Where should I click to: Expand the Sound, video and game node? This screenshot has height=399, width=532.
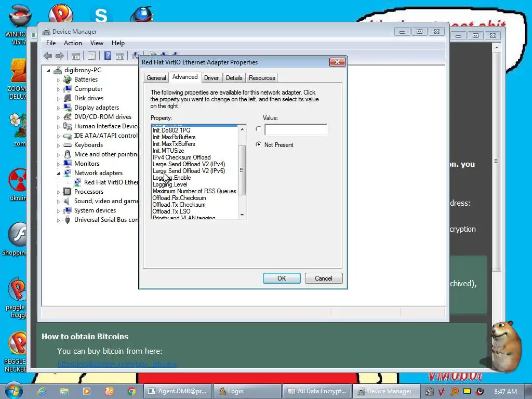click(x=58, y=202)
